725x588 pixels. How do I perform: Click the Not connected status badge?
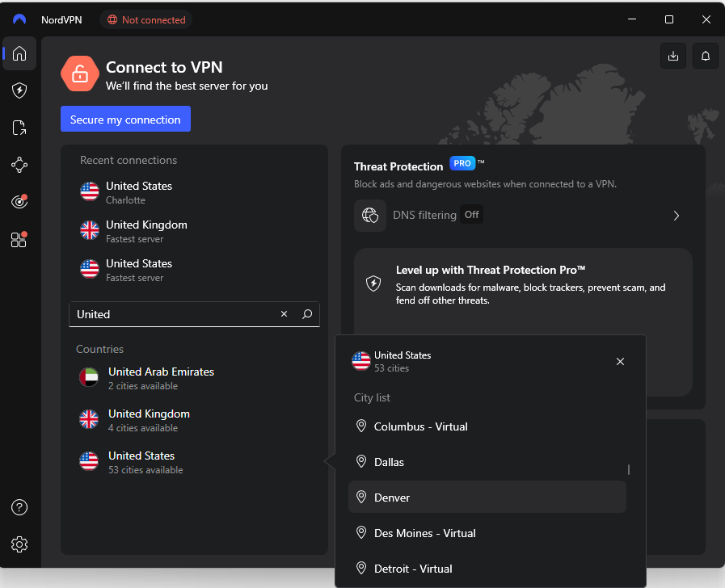point(145,19)
